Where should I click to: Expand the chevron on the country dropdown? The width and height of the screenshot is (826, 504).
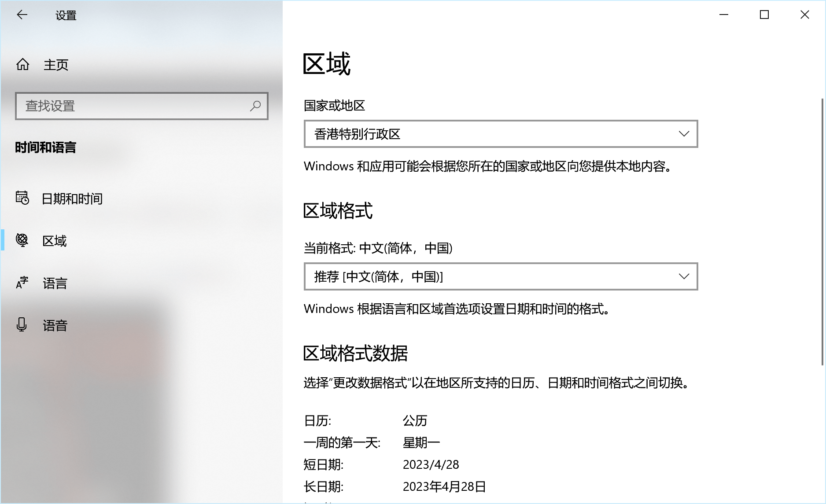coord(684,134)
